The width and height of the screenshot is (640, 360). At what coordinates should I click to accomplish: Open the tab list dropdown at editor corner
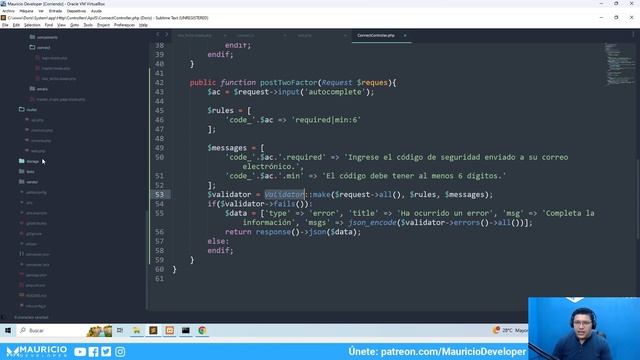(x=633, y=35)
